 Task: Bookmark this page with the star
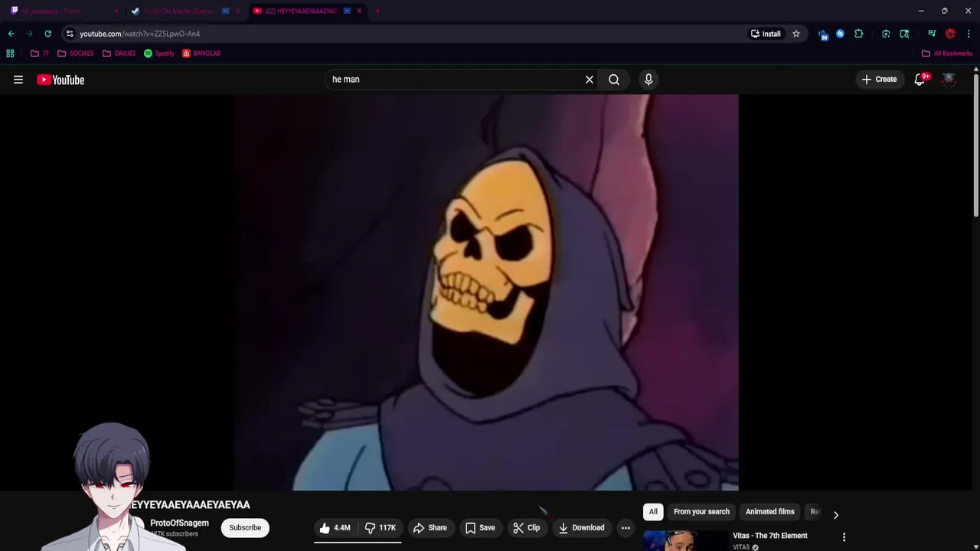[x=796, y=34]
